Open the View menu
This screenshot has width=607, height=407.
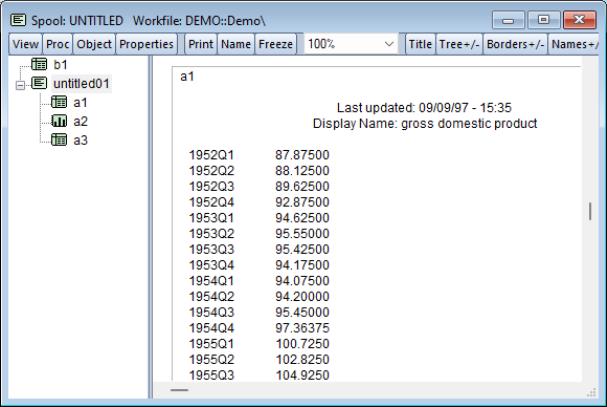coord(24,45)
